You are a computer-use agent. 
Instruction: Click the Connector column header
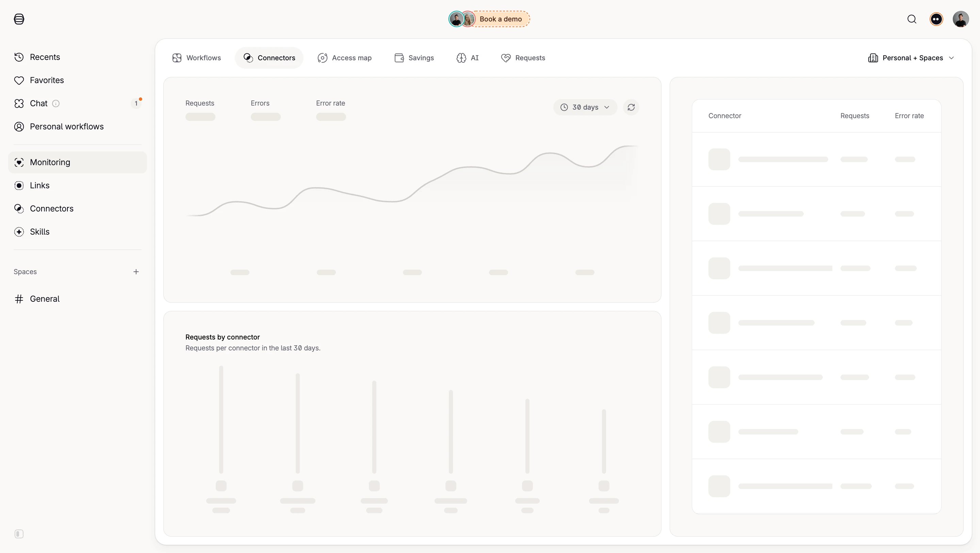tap(725, 116)
